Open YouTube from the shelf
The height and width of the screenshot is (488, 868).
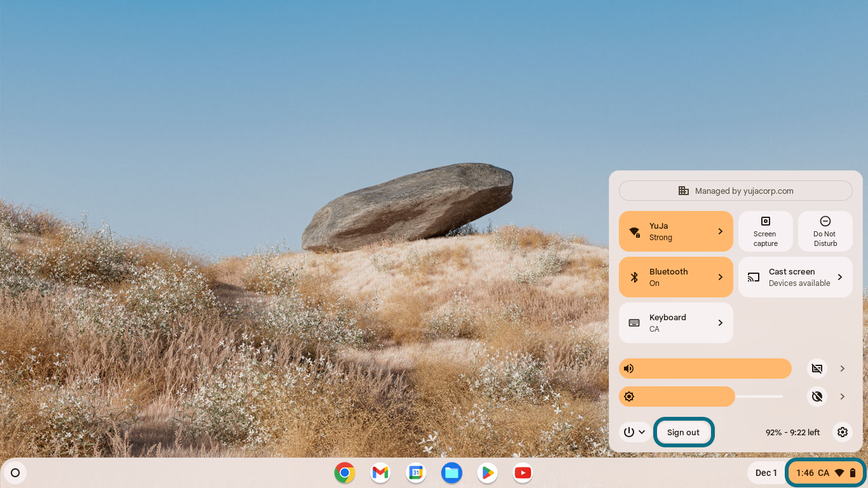[523, 473]
